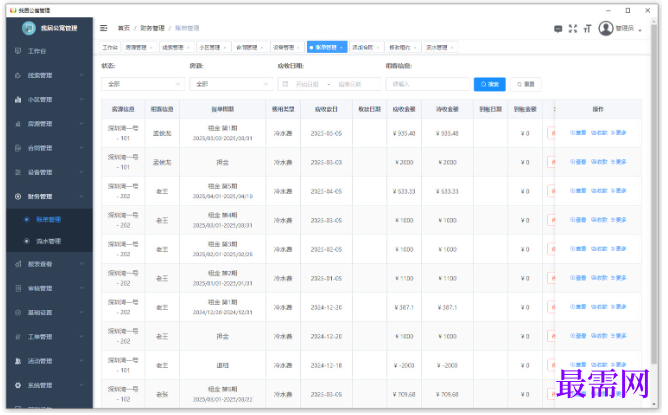Click the 重置 button
The height and width of the screenshot is (415, 668).
tap(525, 84)
